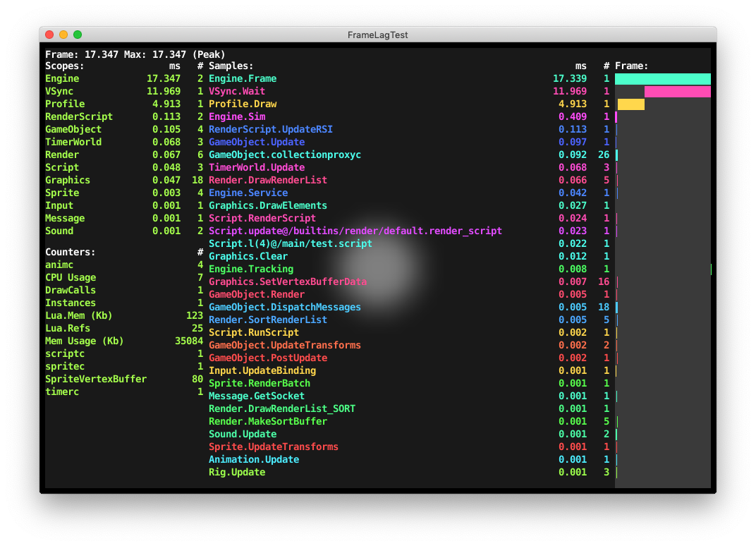Click the red close window button

click(x=49, y=35)
